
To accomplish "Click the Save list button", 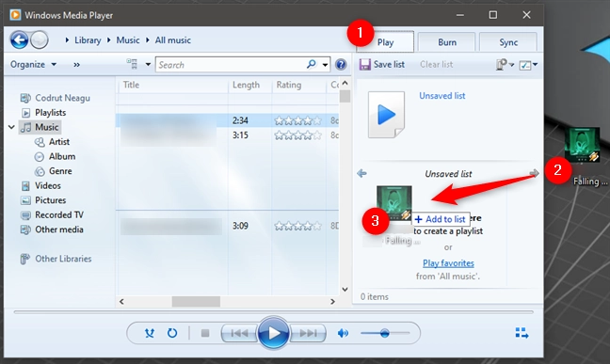I will click(382, 64).
